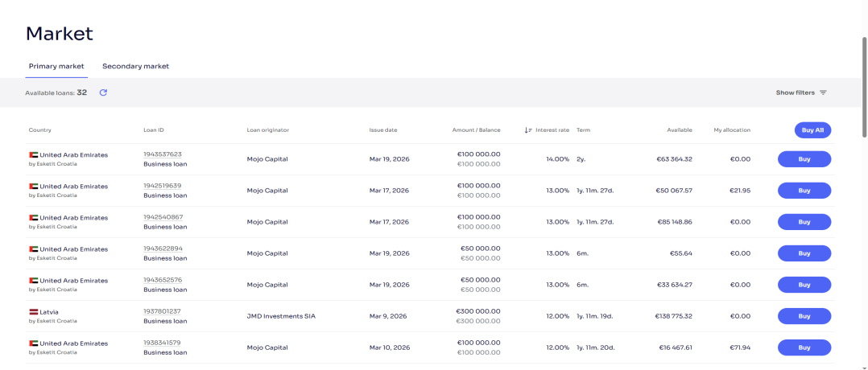The width and height of the screenshot is (868, 370).
Task: Open the Show filters panel
Action: pyautogui.click(x=801, y=92)
